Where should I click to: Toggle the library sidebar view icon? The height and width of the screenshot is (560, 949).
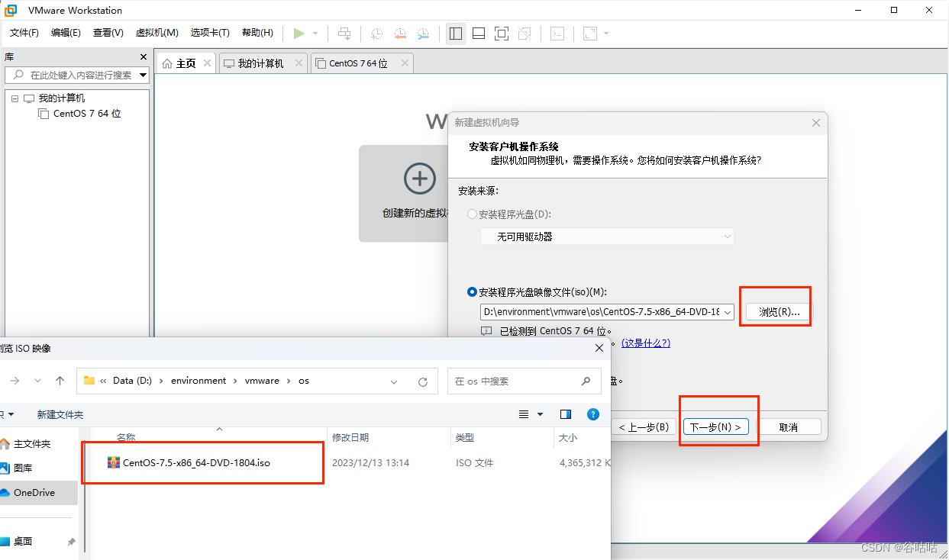pos(456,34)
